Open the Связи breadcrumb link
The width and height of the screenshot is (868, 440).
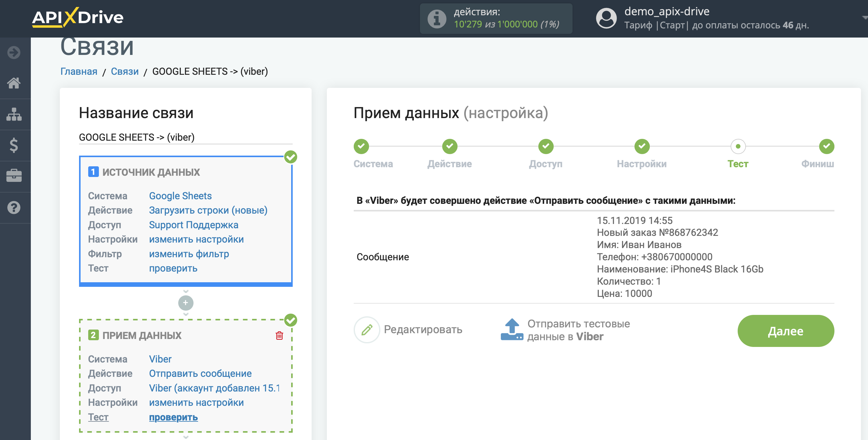point(125,71)
